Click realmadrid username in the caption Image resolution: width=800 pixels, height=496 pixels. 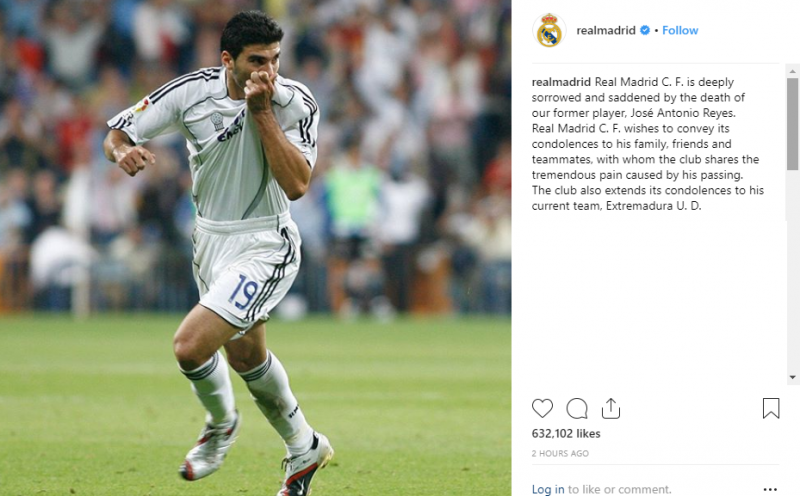coord(561,82)
